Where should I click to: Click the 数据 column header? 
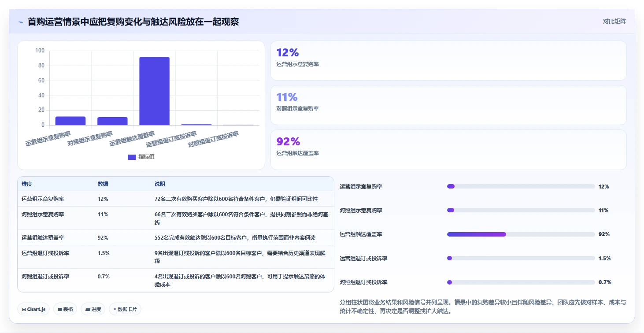103,184
